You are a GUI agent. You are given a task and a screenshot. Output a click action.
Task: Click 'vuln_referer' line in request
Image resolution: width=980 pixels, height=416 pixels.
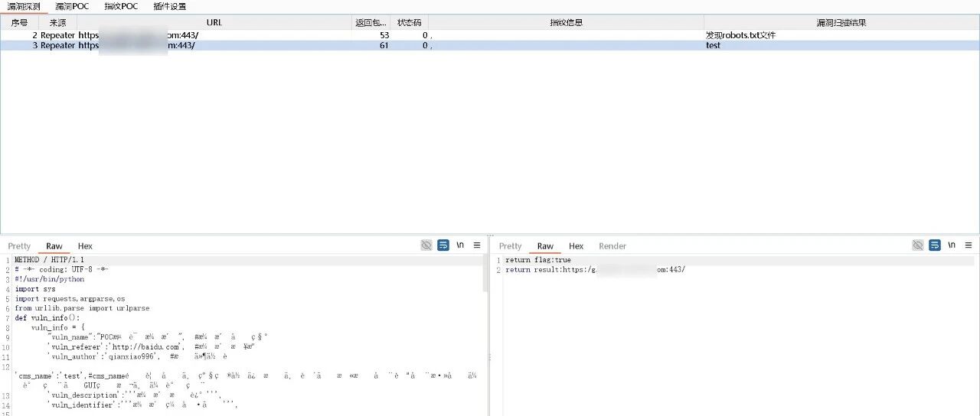[151, 346]
